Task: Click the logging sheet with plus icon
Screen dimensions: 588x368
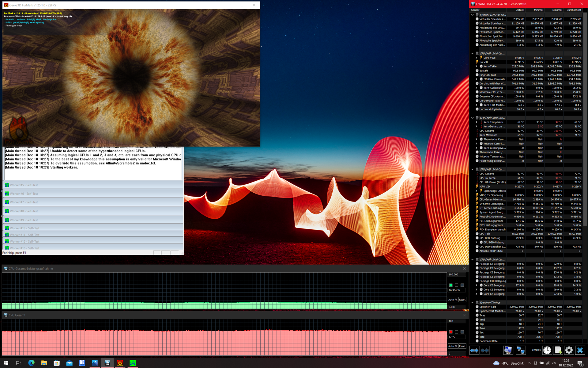Action: (558, 350)
